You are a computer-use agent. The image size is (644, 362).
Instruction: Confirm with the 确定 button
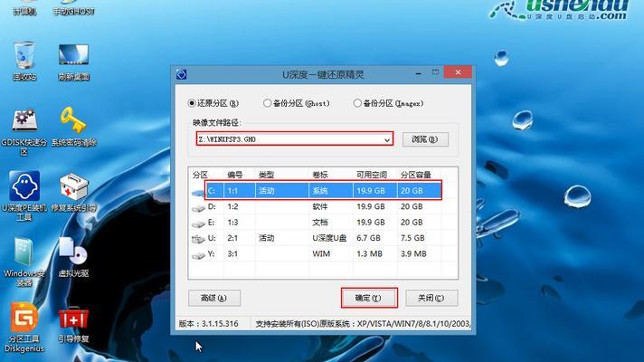tap(368, 298)
